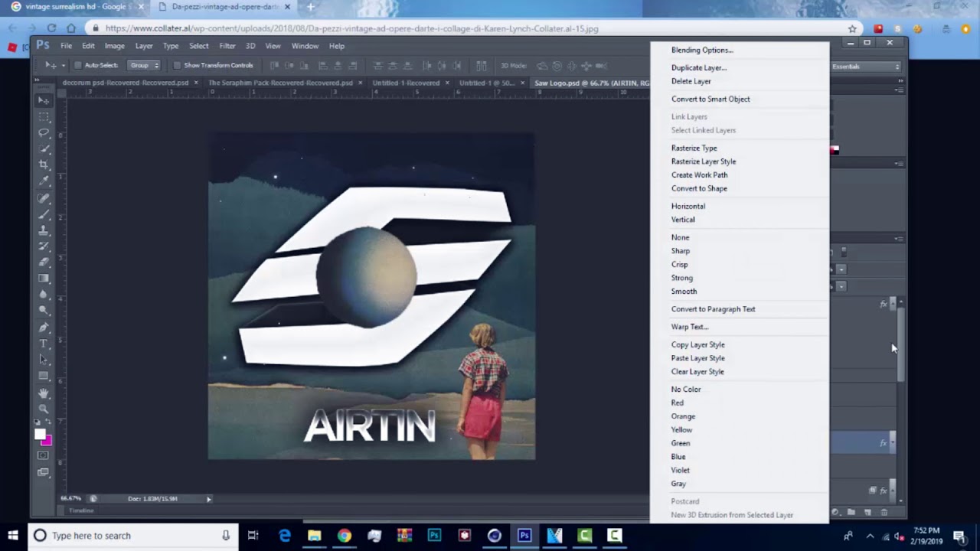Enable the Auto-Select checkbox

77,66
